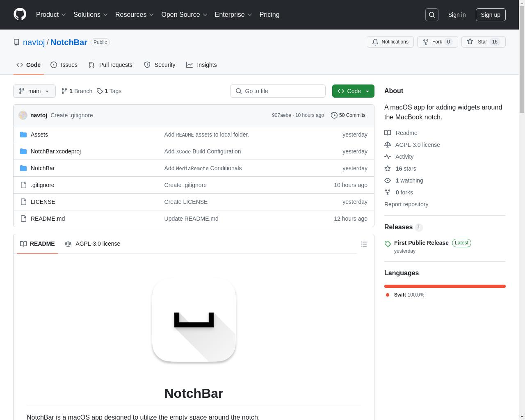Click the Notifications bell button

click(390, 42)
